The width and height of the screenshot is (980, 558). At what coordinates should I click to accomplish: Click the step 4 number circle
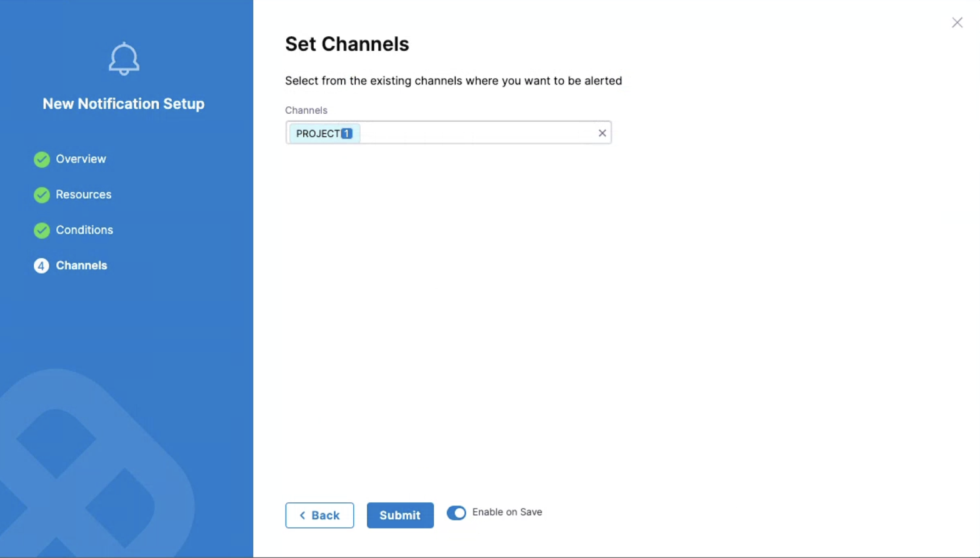pyautogui.click(x=41, y=266)
